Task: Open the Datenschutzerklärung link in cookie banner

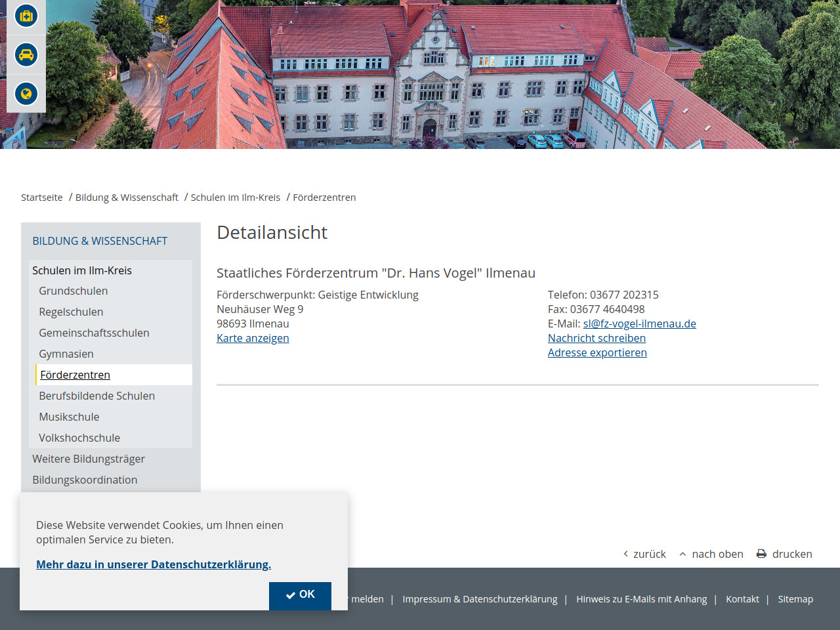Action: coord(154,564)
